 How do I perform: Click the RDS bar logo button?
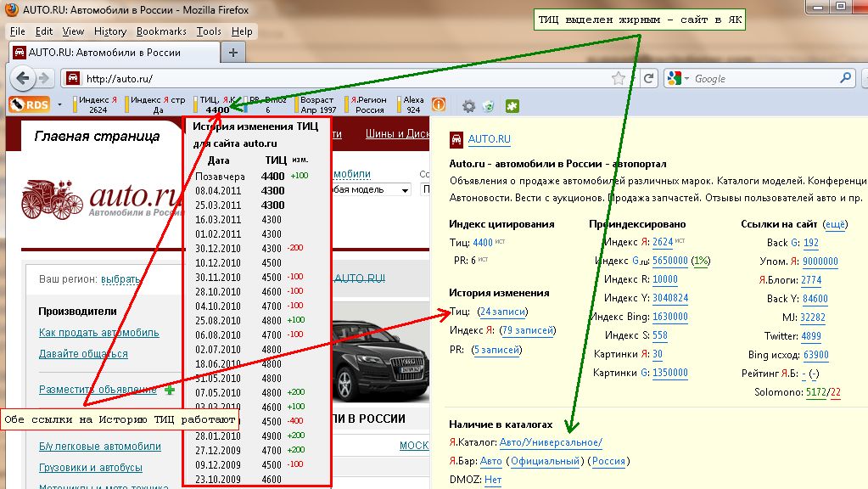[31, 105]
